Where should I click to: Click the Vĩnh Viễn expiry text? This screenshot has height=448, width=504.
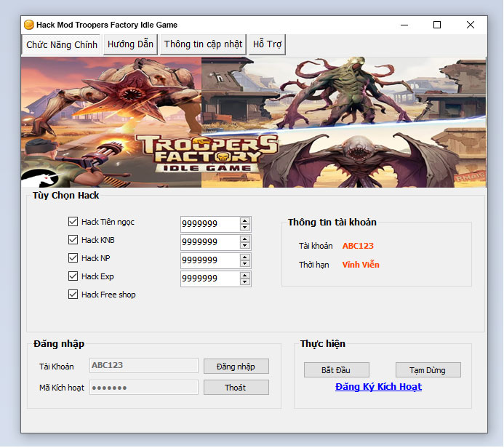[361, 265]
